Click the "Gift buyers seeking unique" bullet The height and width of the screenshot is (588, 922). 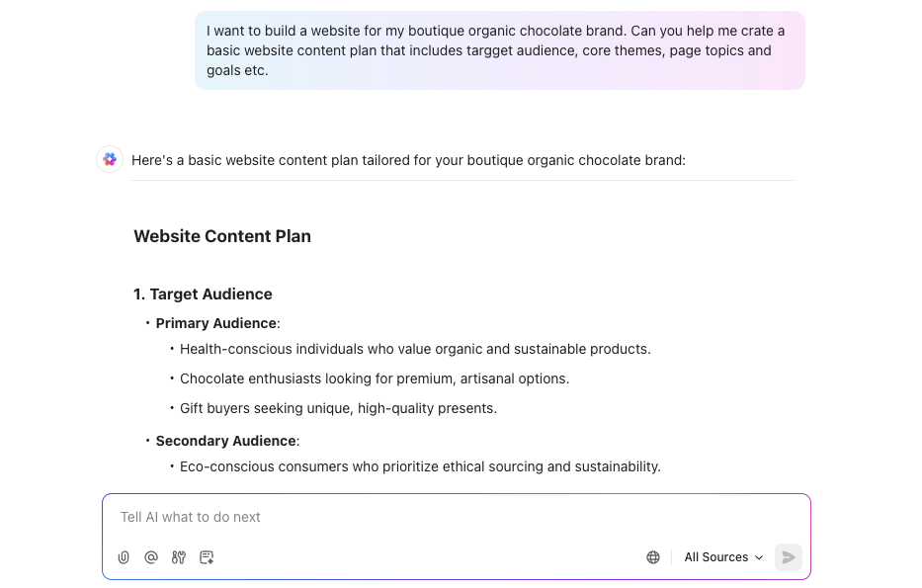click(338, 408)
